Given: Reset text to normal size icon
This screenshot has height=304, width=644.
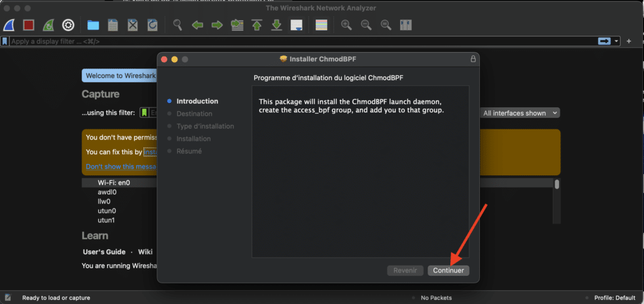Looking at the screenshot, I should [x=386, y=25].
